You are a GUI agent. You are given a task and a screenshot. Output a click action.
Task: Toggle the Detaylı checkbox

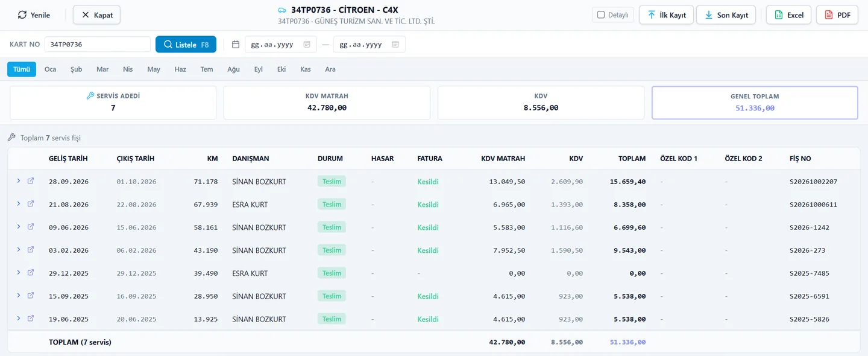601,14
